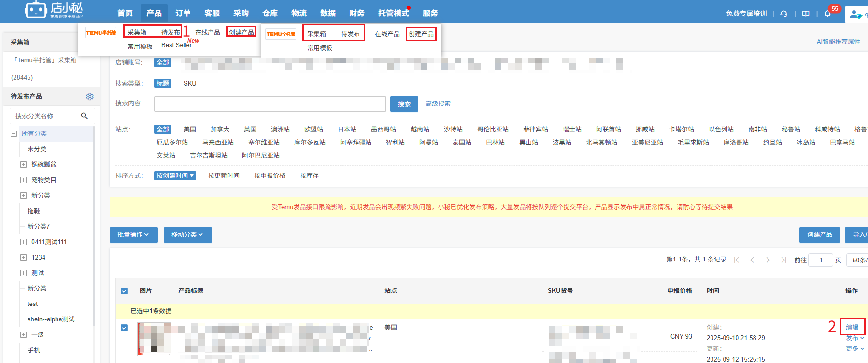Open 免费专属培训 link in header
The width and height of the screenshot is (868, 363).
pos(746,14)
